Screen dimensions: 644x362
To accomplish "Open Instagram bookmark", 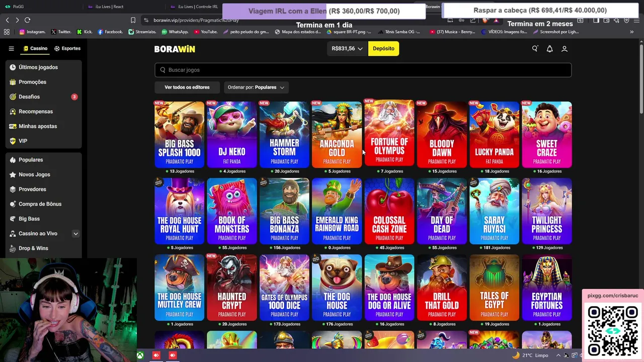I will pyautogui.click(x=32, y=32).
